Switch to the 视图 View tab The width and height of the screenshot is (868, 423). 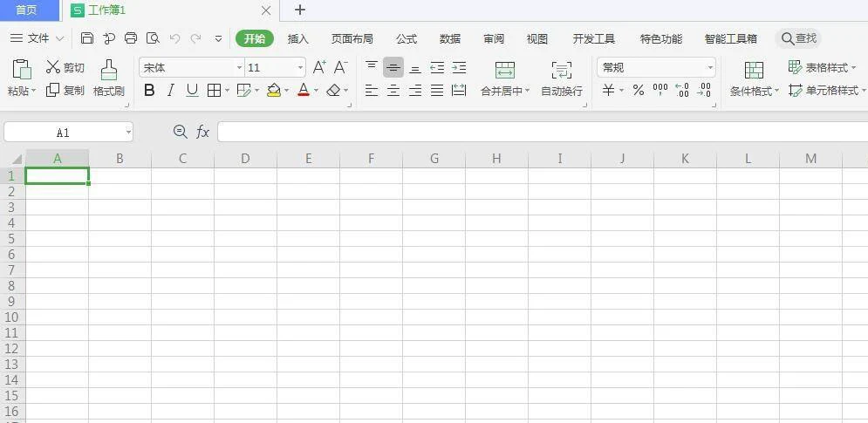[x=537, y=38]
